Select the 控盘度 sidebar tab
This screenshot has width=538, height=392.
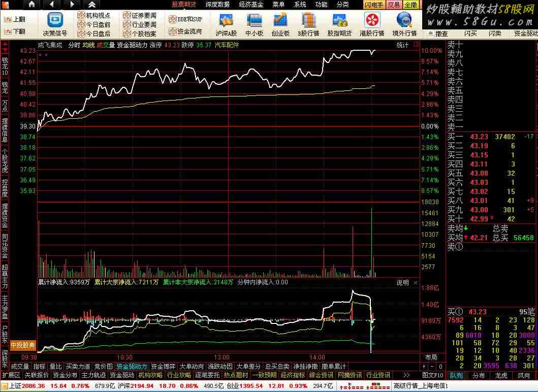[5, 188]
